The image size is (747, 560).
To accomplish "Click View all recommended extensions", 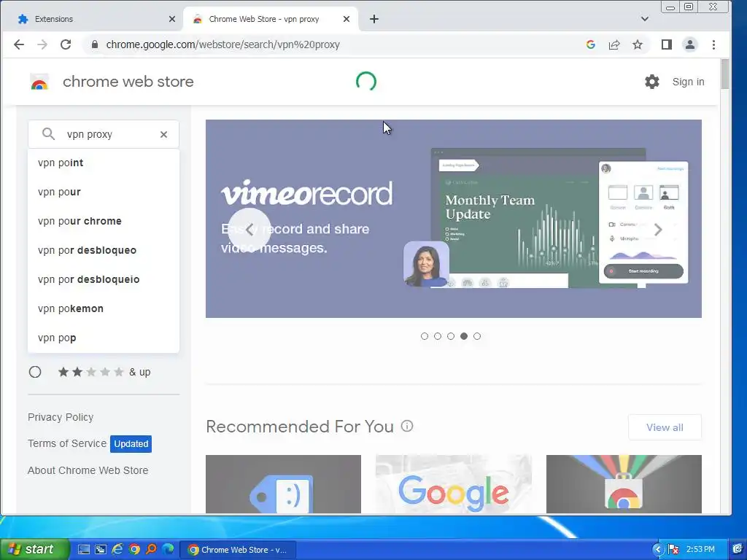I will pos(665,427).
